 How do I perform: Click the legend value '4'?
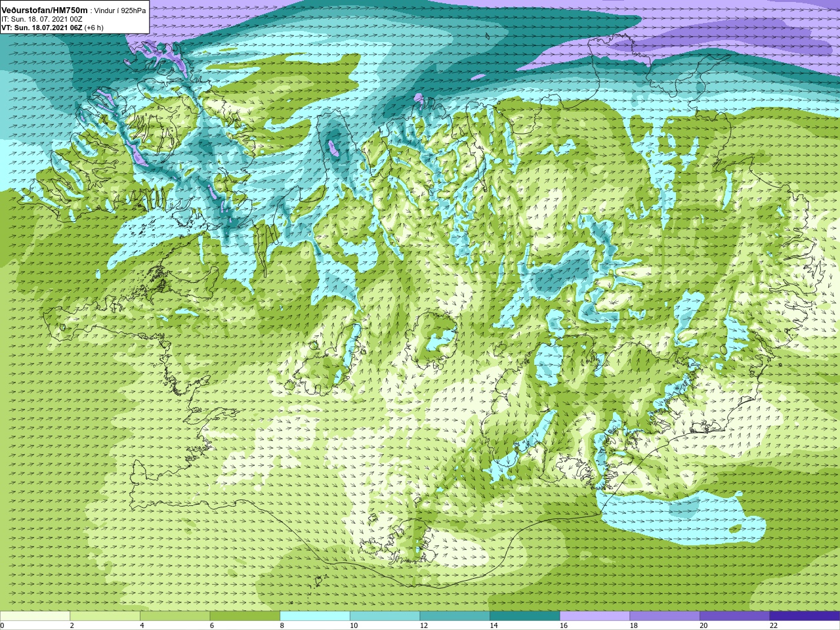pos(142,625)
